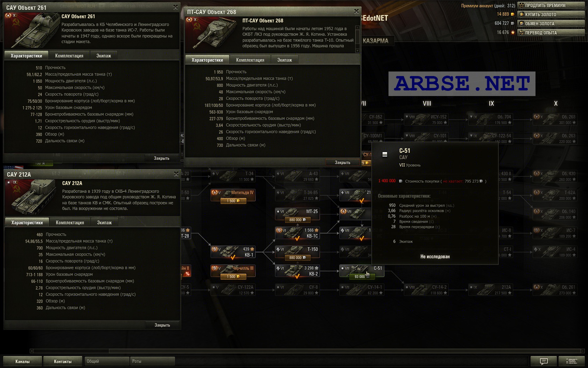Screen dimensions: 588x368
Task: Select the Т-34 tank node
Action: [x=233, y=176]
